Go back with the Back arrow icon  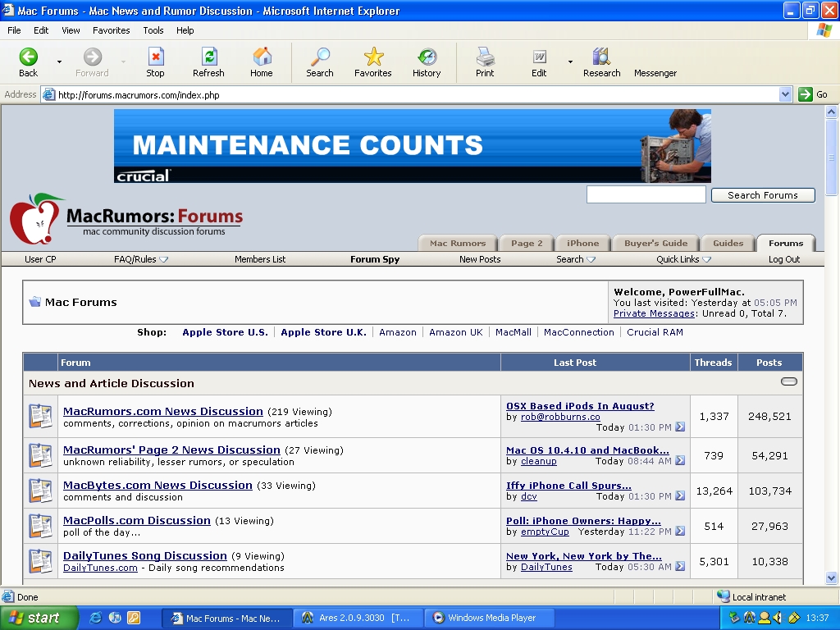click(29, 57)
